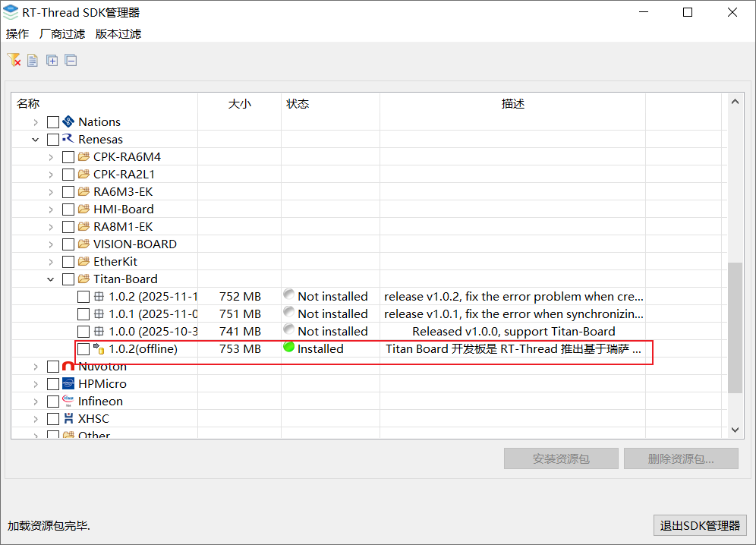Expand the VISION-BOARD node
Viewport: 756px width, 545px height.
point(51,244)
